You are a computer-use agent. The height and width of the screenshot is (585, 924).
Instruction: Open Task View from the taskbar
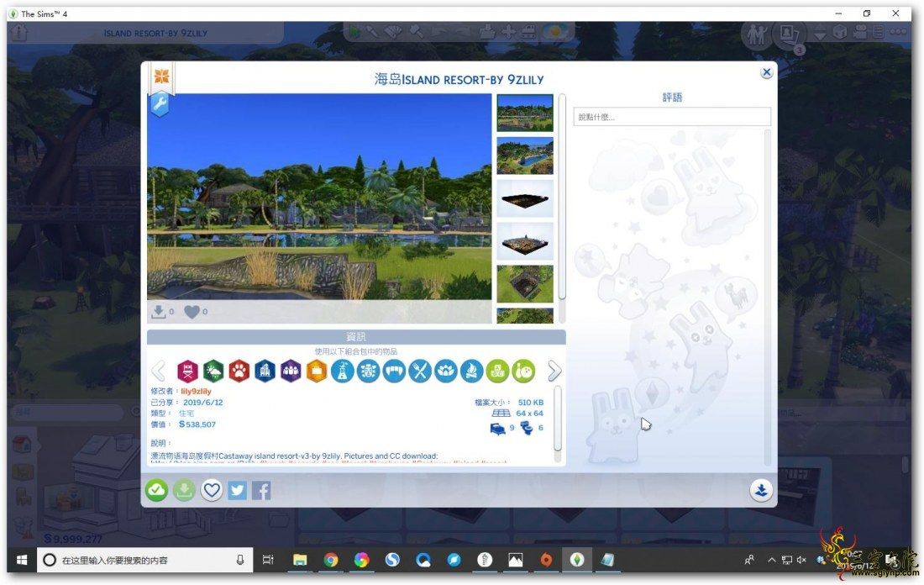coord(267,561)
